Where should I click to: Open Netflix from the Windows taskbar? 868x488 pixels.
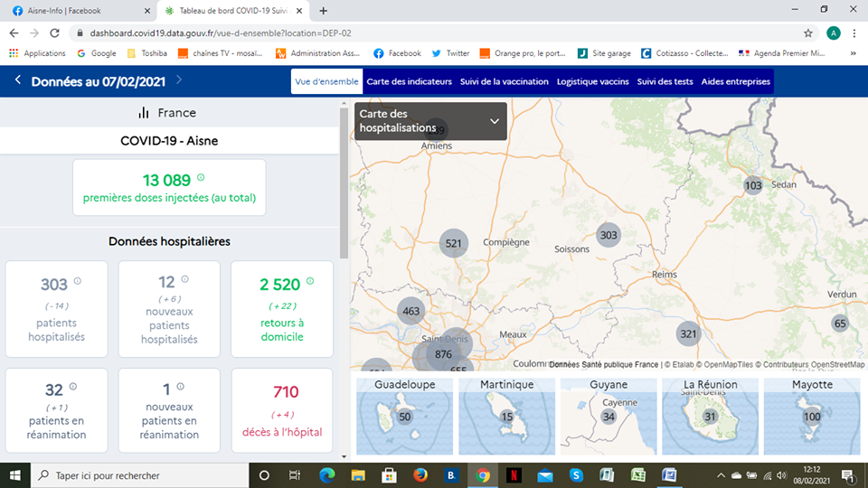[x=514, y=474]
